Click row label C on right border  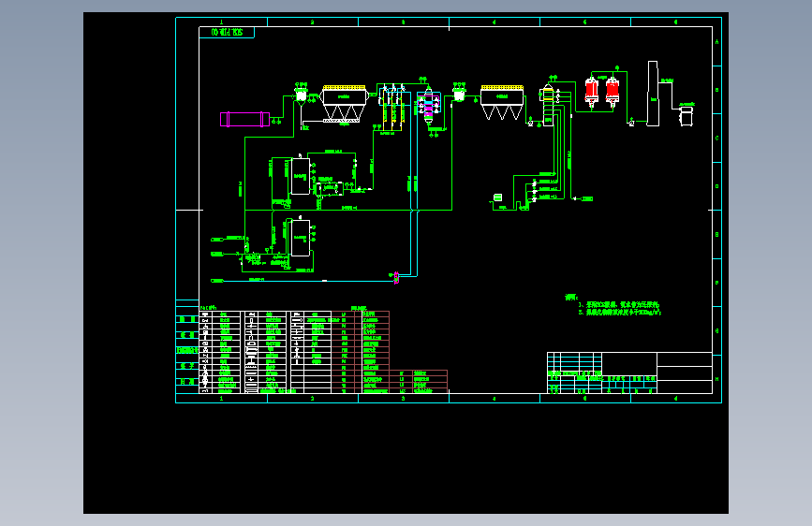tap(717, 139)
